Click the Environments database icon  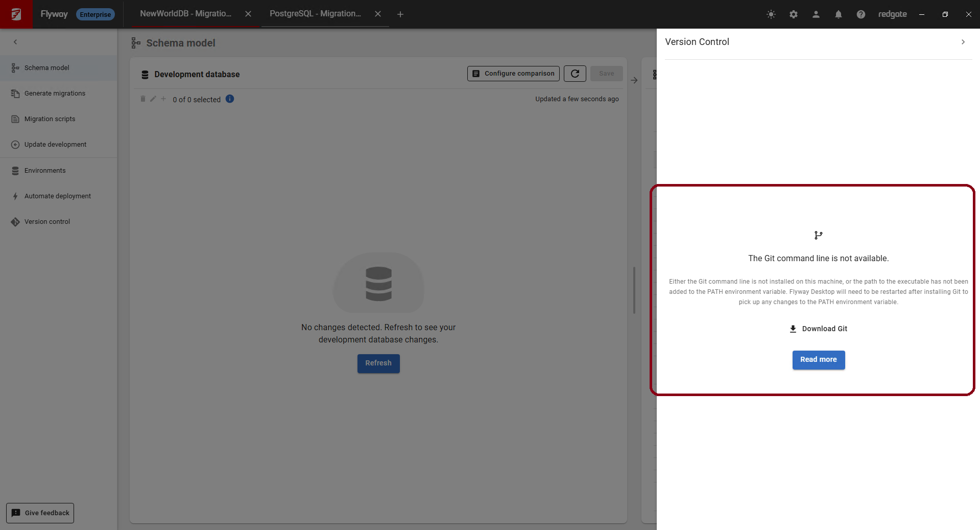tap(15, 171)
